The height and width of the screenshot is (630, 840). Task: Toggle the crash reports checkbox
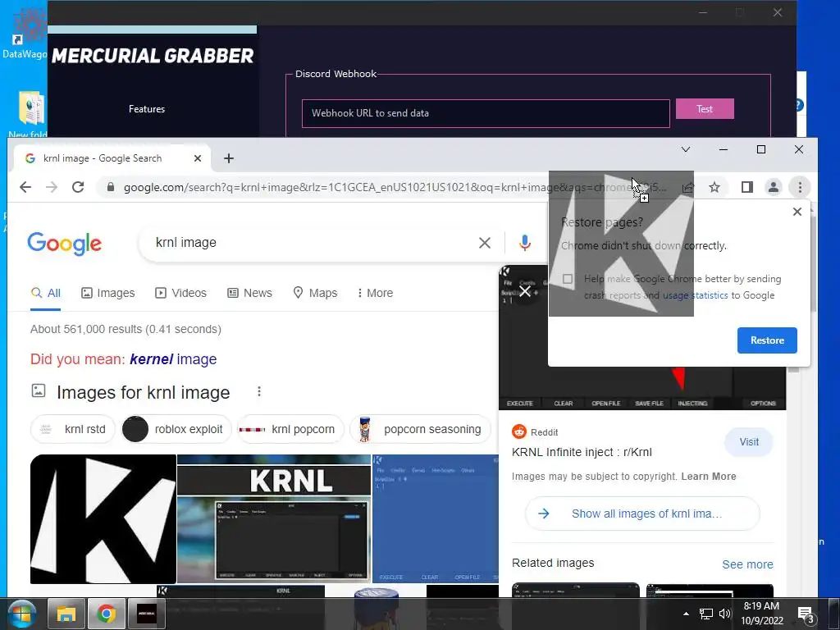(x=568, y=279)
